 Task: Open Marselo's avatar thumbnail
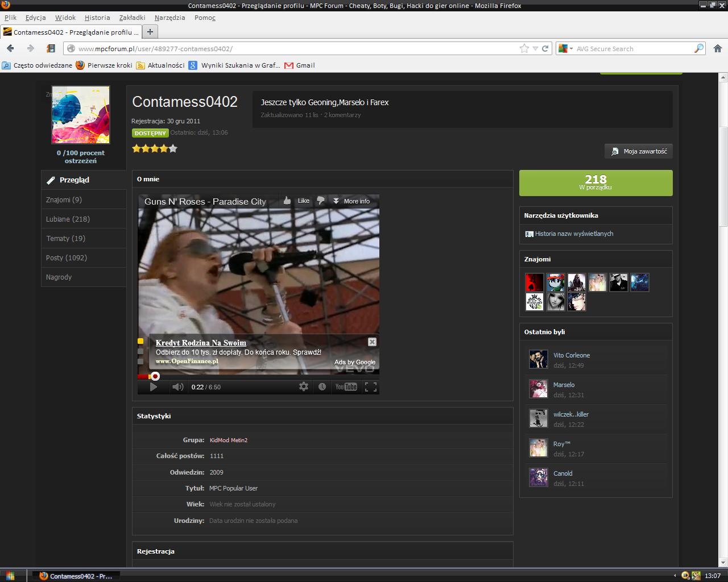pyautogui.click(x=538, y=389)
